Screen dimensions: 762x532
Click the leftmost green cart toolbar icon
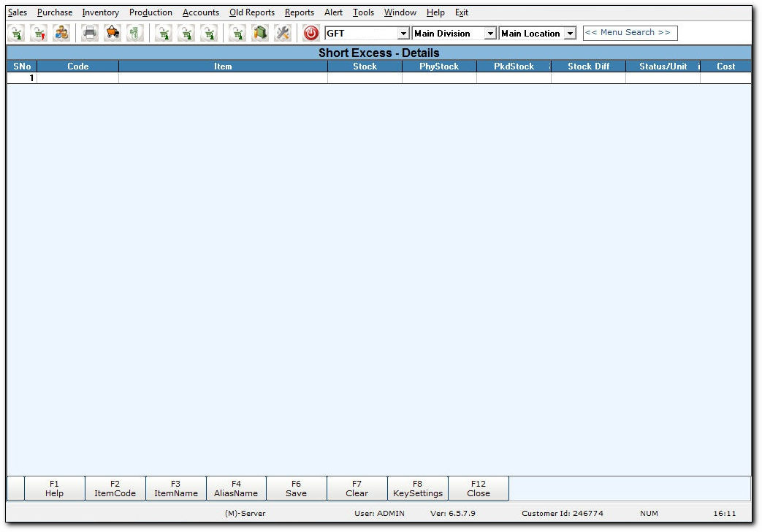pyautogui.click(x=16, y=33)
